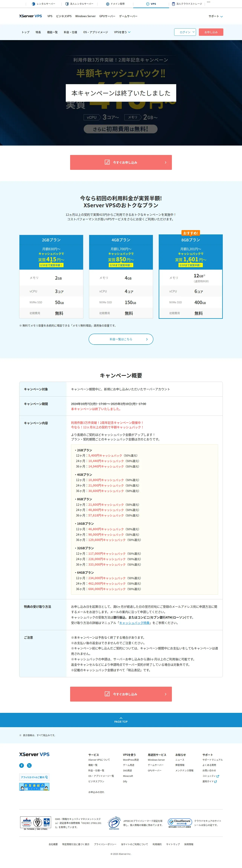
Task: Click the Facebook icon in footer
Action: pyautogui.click(x=22, y=766)
